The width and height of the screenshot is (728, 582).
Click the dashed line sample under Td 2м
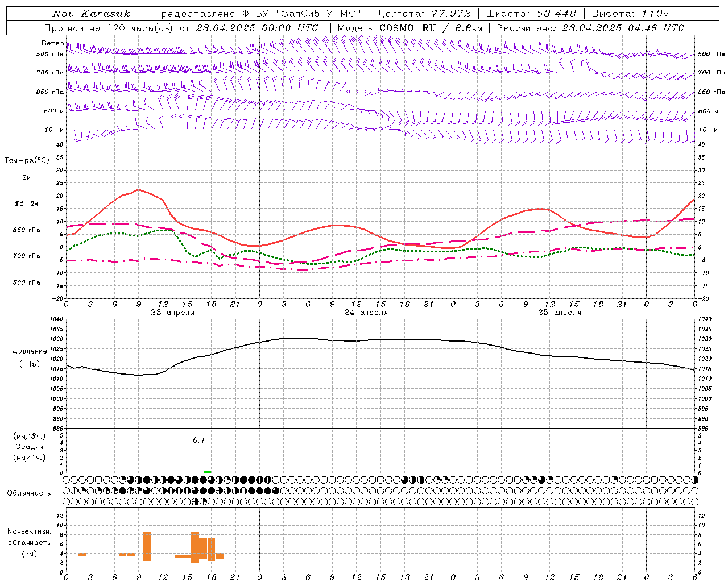[26, 210]
